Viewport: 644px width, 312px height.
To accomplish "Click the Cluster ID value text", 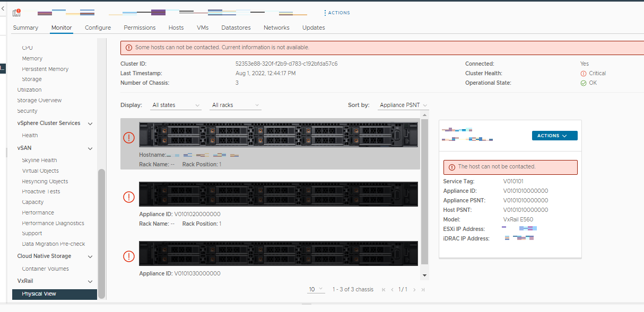I will point(286,64).
